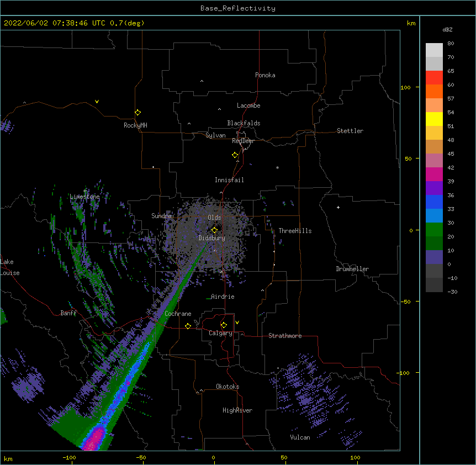
Task: Select the 54 dBZ yellow legend swatch
Action: point(434,119)
